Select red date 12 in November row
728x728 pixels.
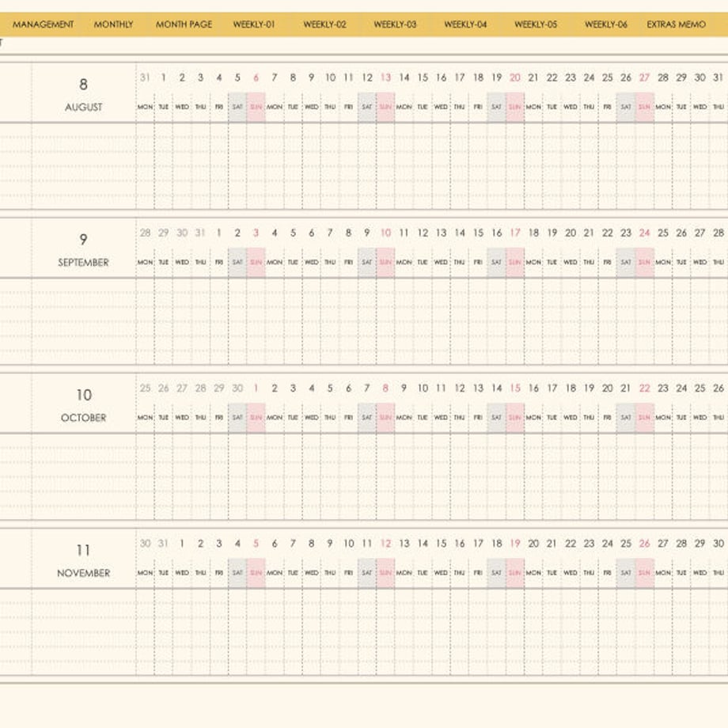(385, 543)
